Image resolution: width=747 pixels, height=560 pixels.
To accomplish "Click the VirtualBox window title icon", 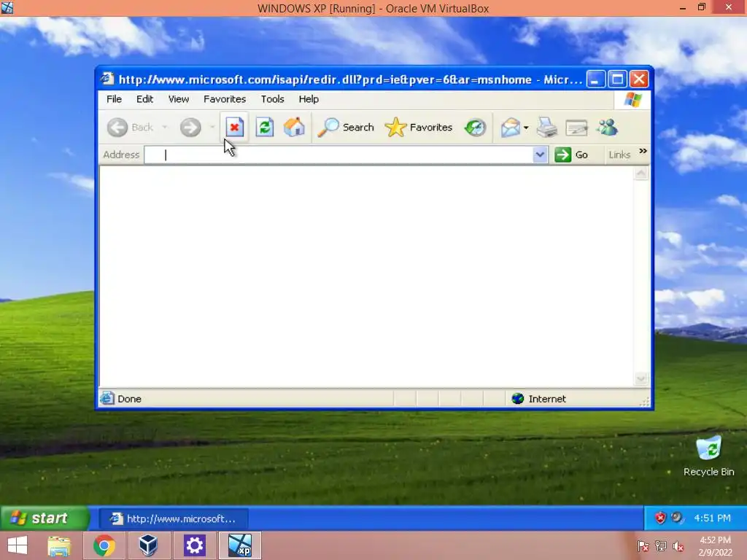I will click(7, 7).
